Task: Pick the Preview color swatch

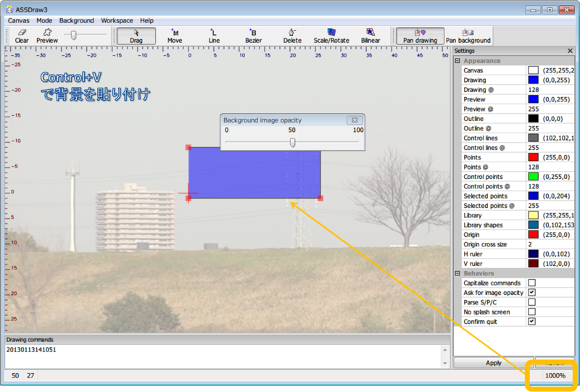Action: [x=533, y=99]
